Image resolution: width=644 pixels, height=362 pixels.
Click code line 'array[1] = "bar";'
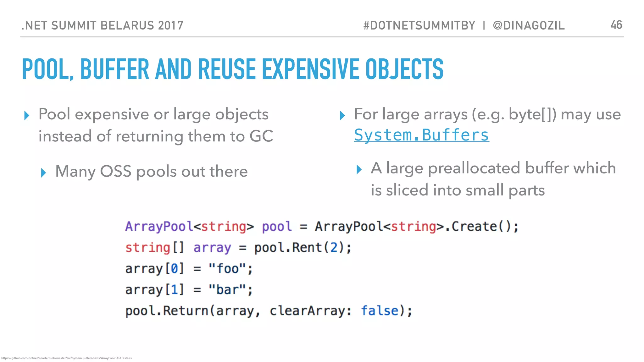pyautogui.click(x=189, y=290)
